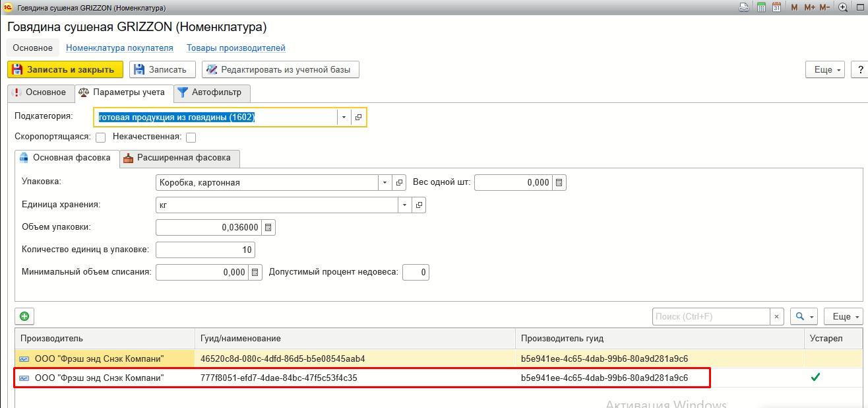Open the Номенклатура покупателя link
This screenshot has height=408, width=868.
pos(119,48)
